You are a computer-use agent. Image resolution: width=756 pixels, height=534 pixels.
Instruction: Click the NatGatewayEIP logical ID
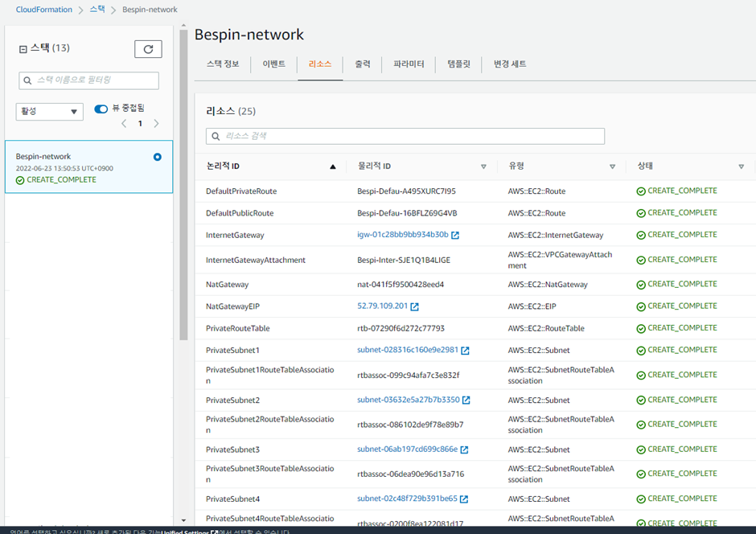tap(232, 306)
